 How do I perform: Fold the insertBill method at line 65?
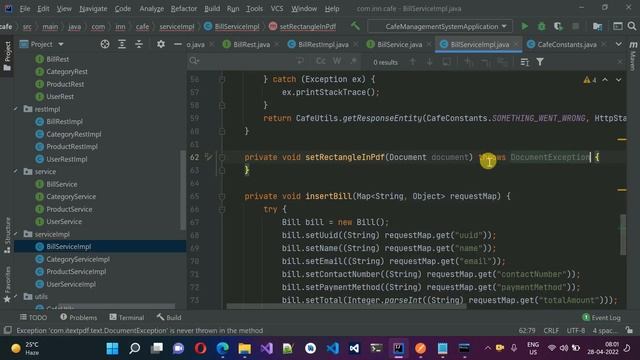click(x=222, y=196)
